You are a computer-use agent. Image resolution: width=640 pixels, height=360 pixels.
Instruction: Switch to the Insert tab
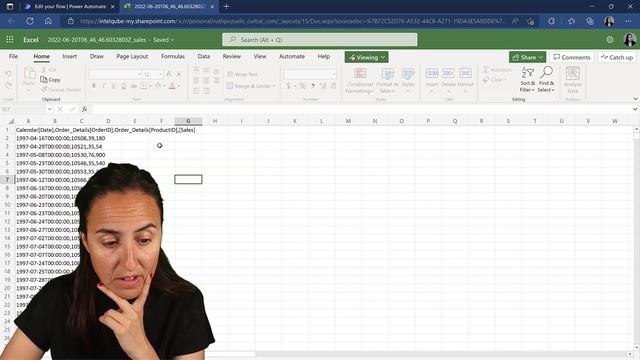pos(69,56)
